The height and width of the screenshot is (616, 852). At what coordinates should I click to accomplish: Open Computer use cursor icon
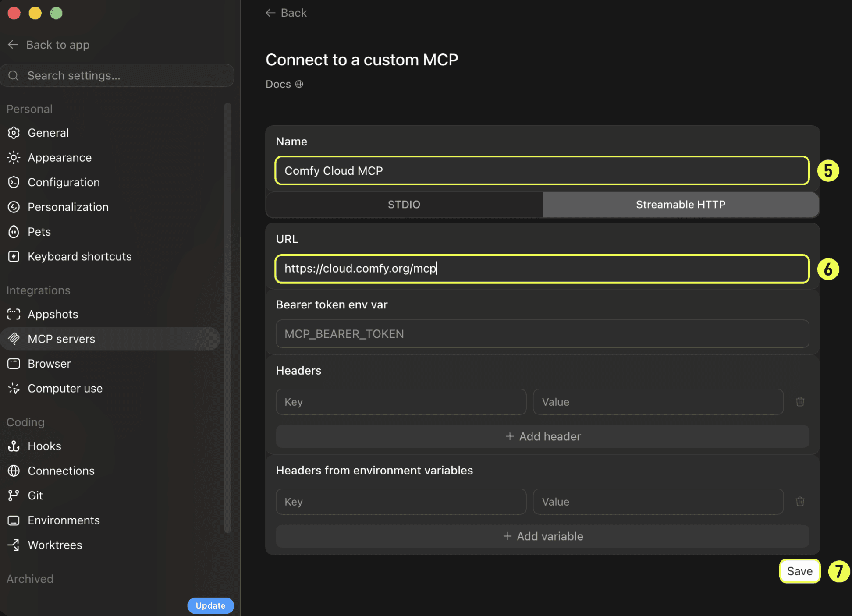coord(14,389)
